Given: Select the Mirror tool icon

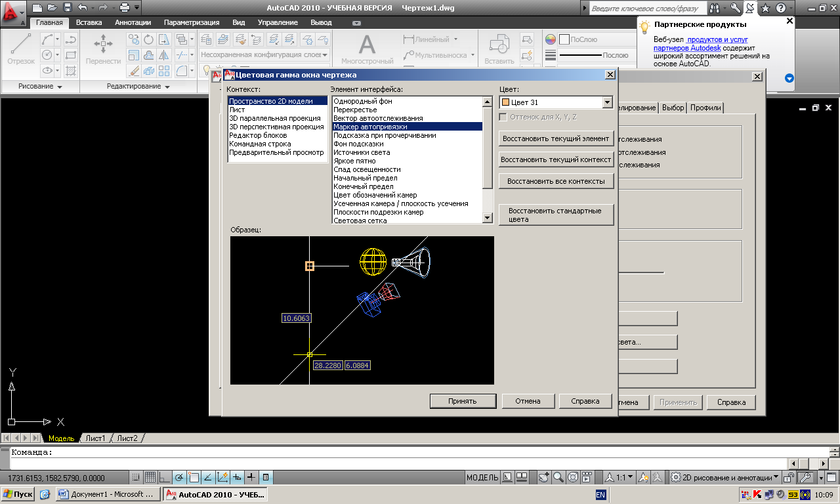Looking at the screenshot, I should [164, 54].
